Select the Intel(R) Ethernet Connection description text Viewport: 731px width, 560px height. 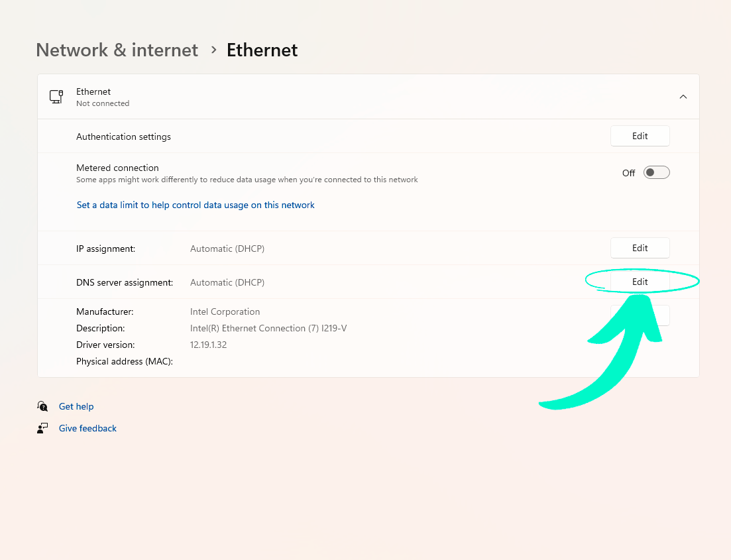268,328
